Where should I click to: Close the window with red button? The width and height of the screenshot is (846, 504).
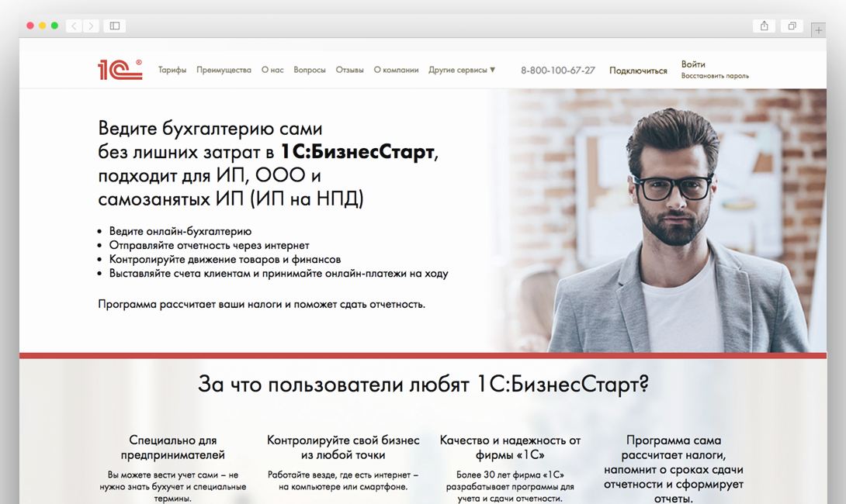tap(30, 26)
